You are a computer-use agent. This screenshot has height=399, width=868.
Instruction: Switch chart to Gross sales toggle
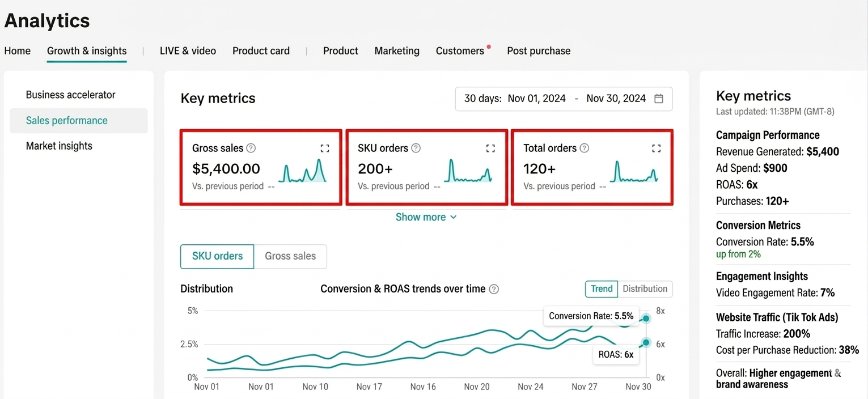[x=290, y=256]
